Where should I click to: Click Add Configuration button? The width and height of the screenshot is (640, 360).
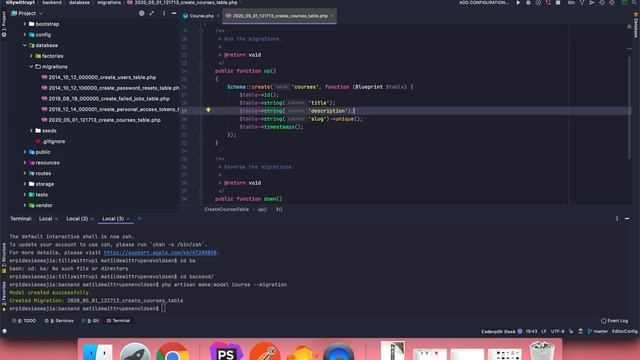(x=484, y=2)
